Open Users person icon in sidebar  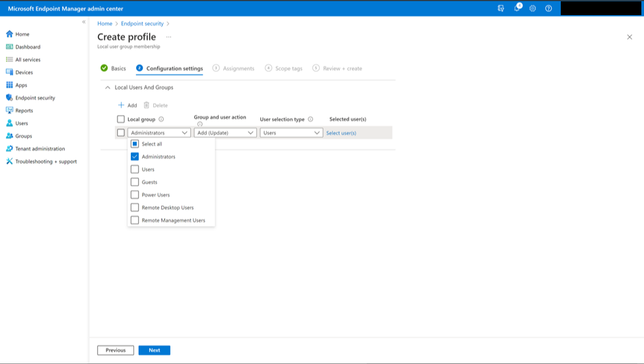tap(9, 123)
